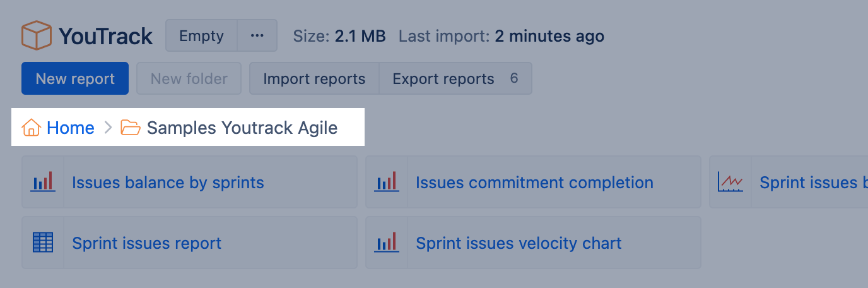Create a New report

75,79
